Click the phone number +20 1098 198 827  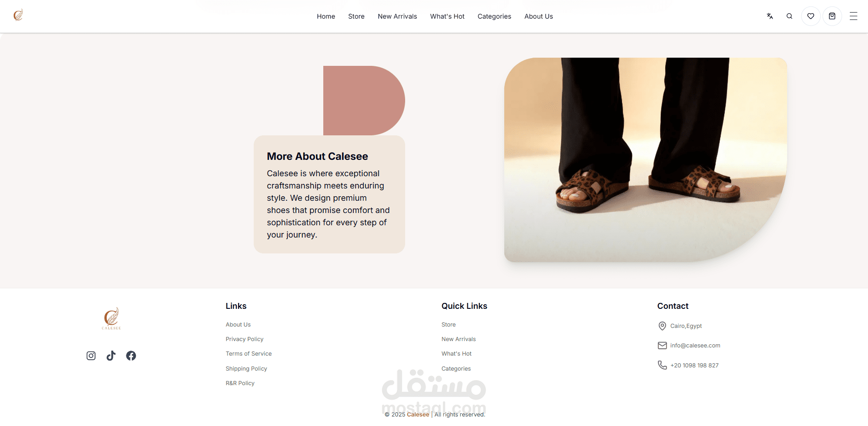[694, 366]
